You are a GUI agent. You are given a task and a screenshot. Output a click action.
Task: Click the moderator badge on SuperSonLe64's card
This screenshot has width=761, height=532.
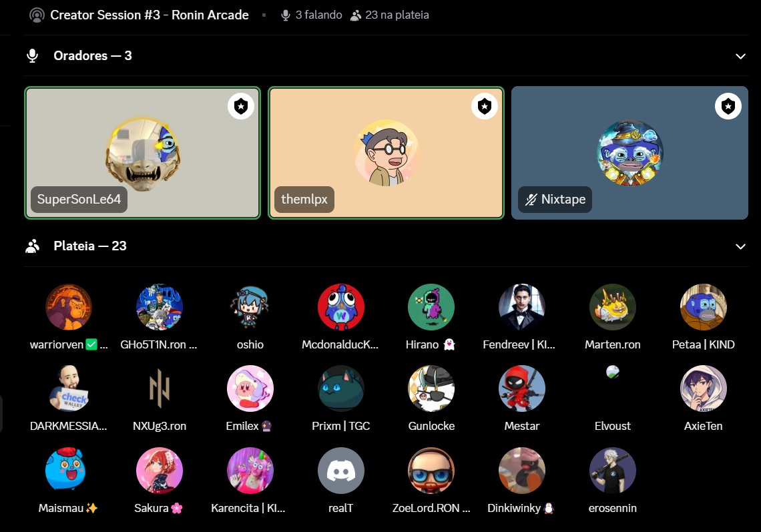coord(241,105)
